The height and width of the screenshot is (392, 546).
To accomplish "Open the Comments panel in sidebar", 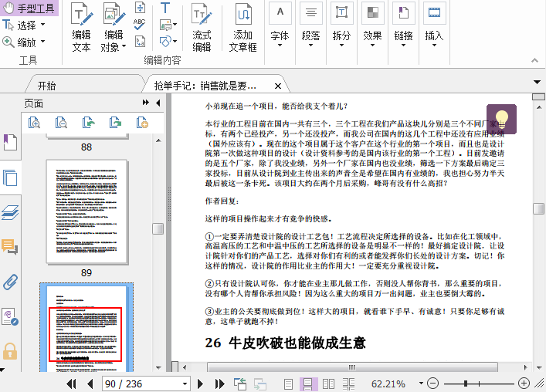I will [x=10, y=247].
